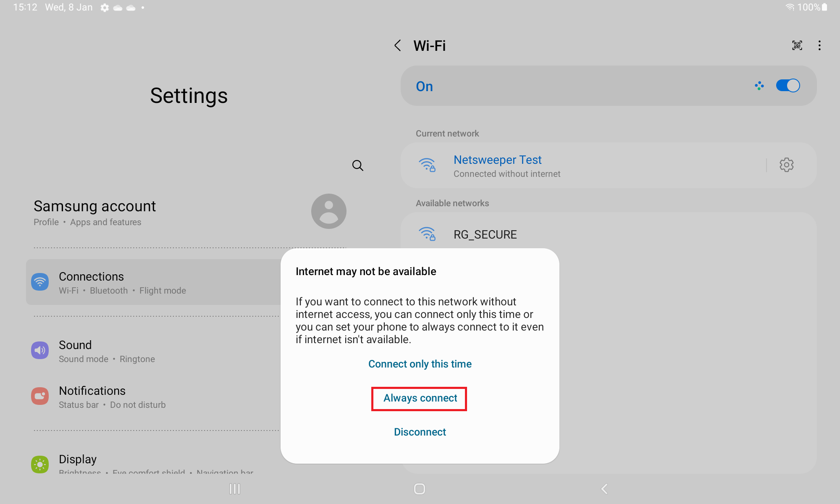Open Wi-Fi settings overflow menu
This screenshot has height=504, width=840.
click(x=819, y=45)
